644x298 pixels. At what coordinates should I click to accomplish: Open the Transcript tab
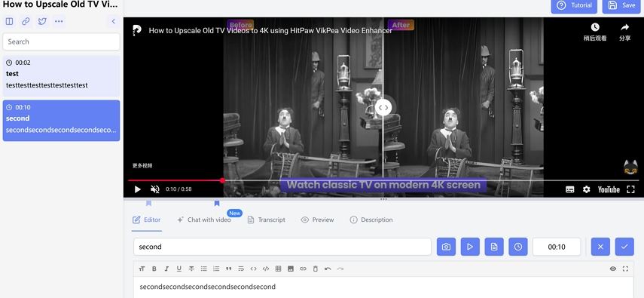[x=267, y=220]
